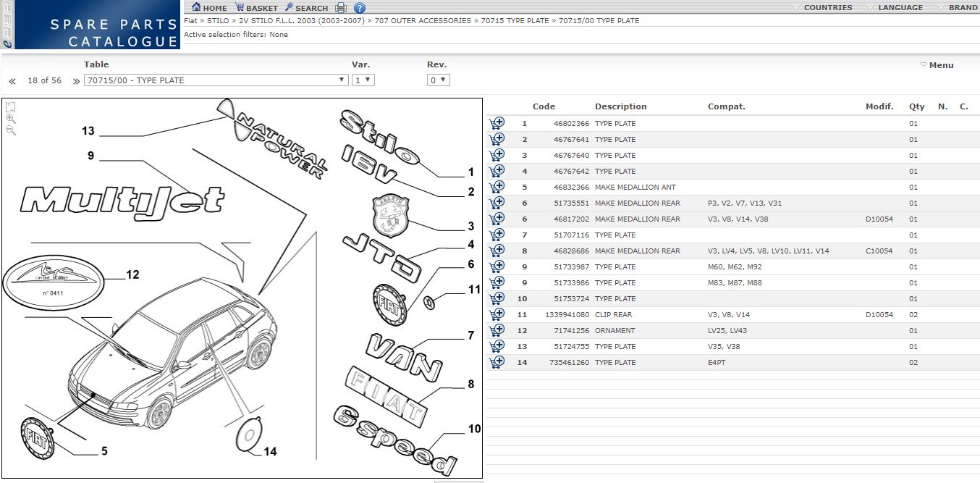Open the SEARCH page

click(x=306, y=8)
